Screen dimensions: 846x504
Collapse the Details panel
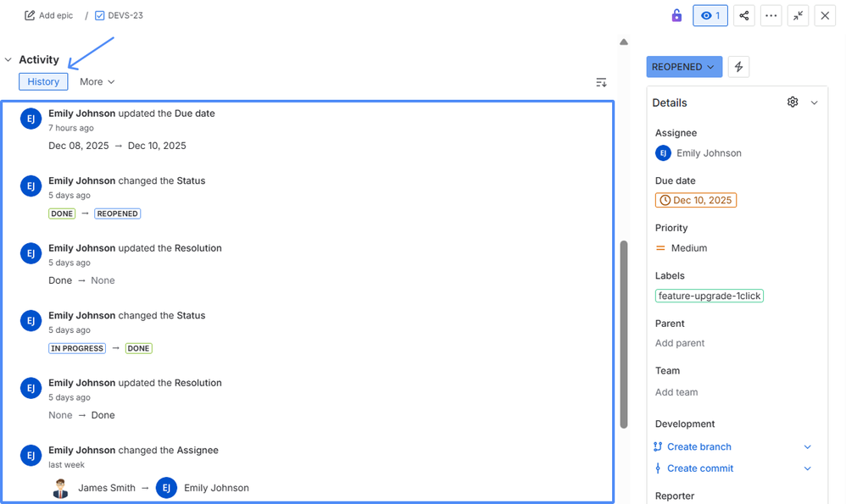click(815, 102)
